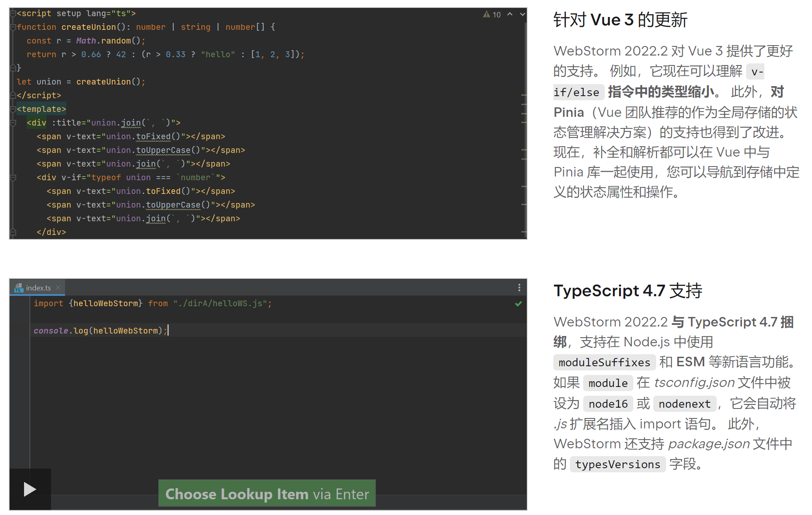Collapse the template tag fold marker
Image resolution: width=812 pixels, height=515 pixels.
pyautogui.click(x=13, y=109)
